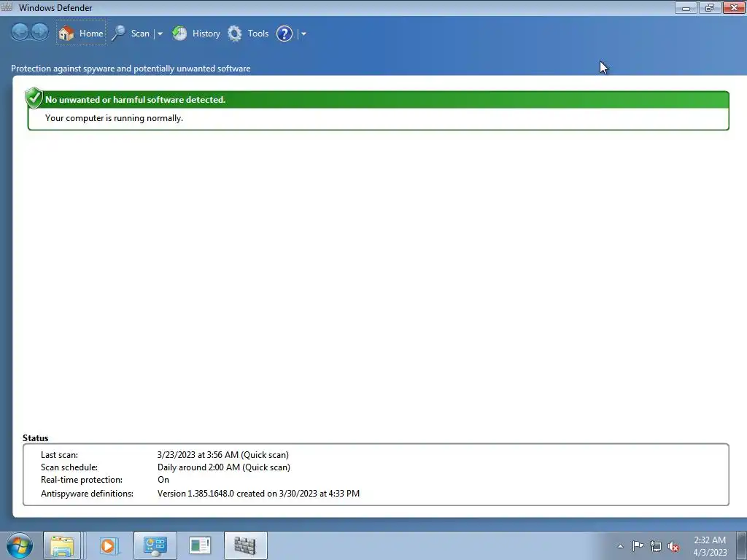Click the Real-time protection 'On' value
This screenshot has width=747, height=560.
(163, 480)
